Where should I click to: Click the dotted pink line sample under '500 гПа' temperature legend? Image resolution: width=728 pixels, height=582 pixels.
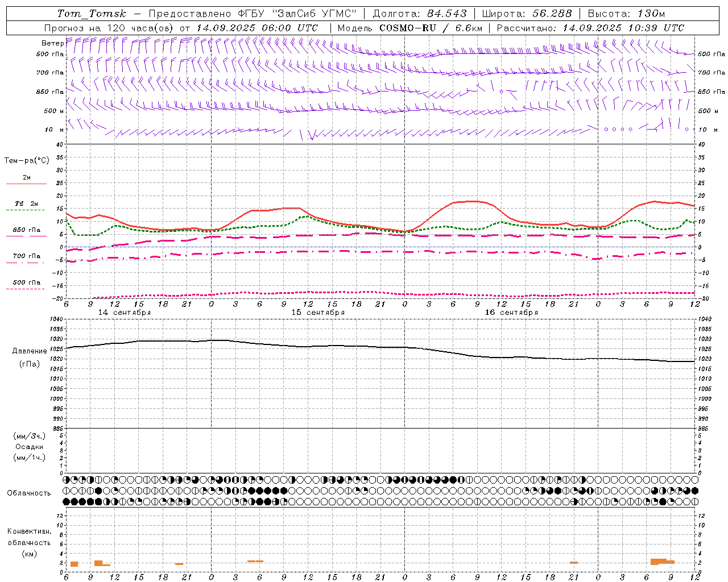[x=25, y=289]
